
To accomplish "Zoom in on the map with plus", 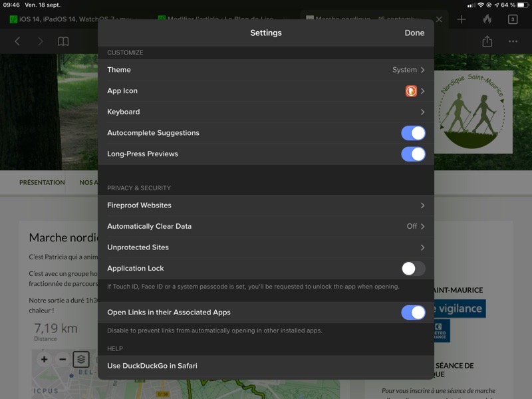I will tap(44, 360).
